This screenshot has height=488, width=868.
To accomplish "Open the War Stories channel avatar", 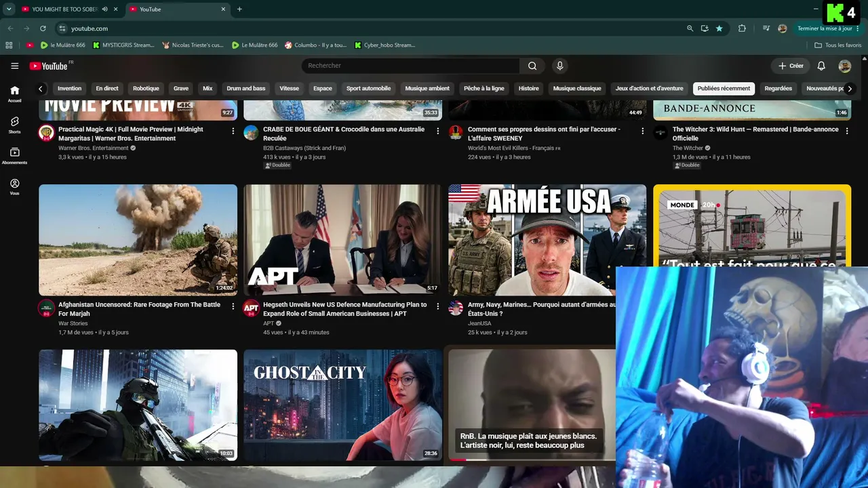I will (x=46, y=308).
